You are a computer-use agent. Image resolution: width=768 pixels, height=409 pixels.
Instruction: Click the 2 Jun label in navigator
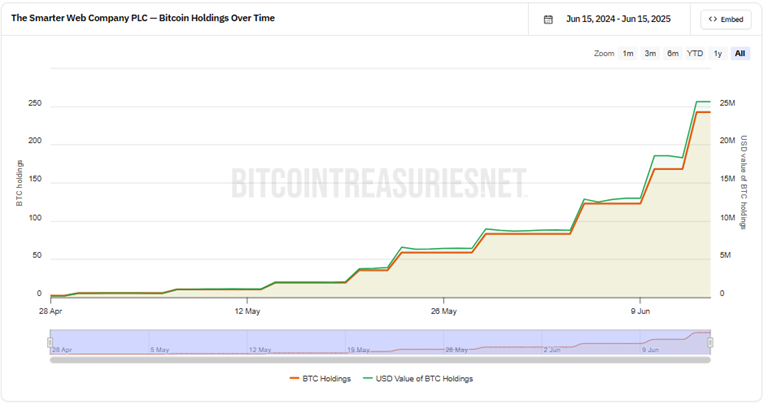pos(552,350)
